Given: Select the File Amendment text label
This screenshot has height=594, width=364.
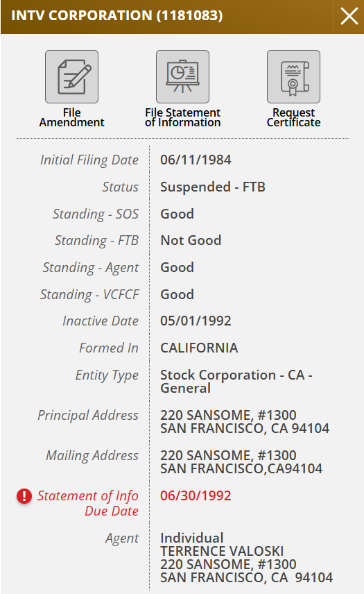Looking at the screenshot, I should (72, 117).
